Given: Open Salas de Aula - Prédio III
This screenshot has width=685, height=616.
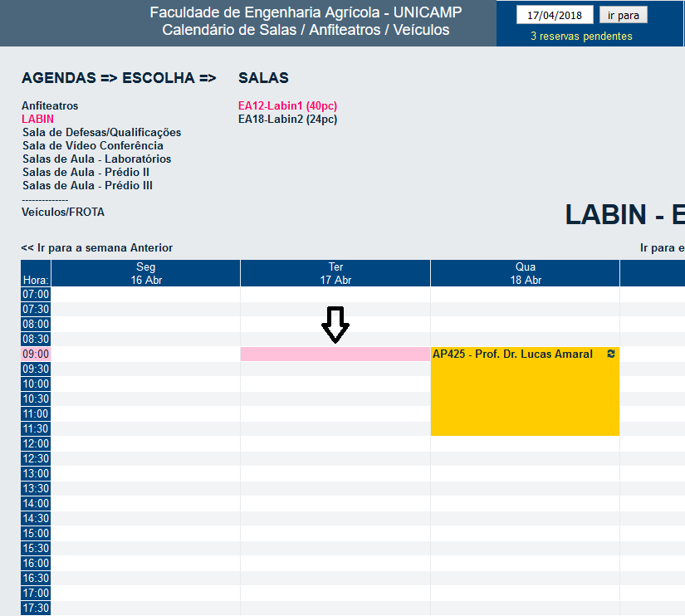Looking at the screenshot, I should pyautogui.click(x=87, y=185).
